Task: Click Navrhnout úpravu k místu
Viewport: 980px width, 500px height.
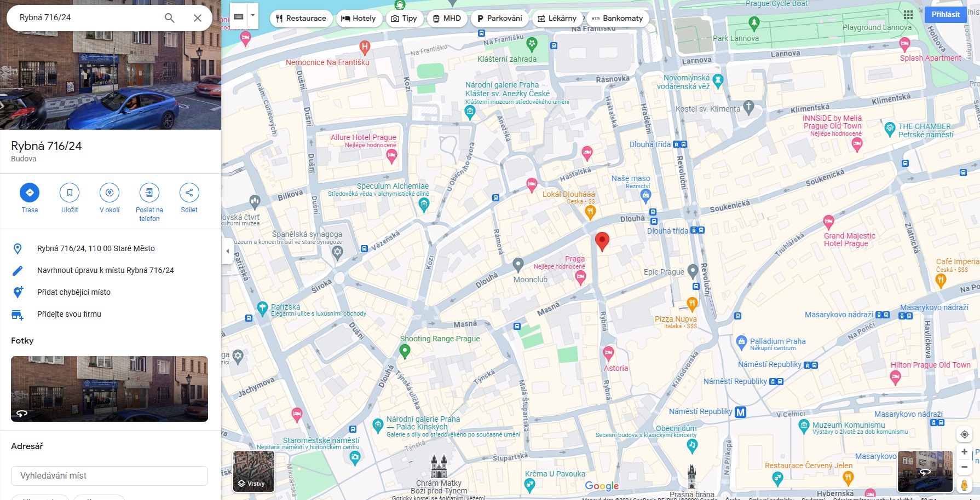Action: pos(106,270)
